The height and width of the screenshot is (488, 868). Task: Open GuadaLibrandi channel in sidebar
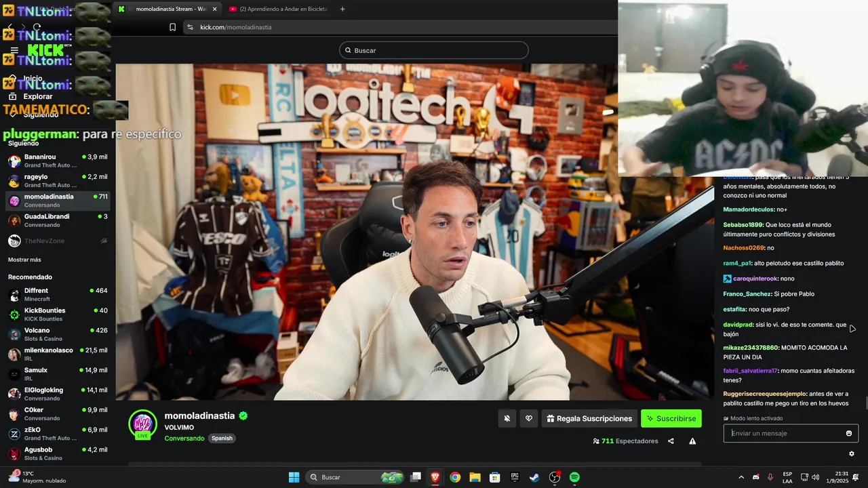[58, 220]
